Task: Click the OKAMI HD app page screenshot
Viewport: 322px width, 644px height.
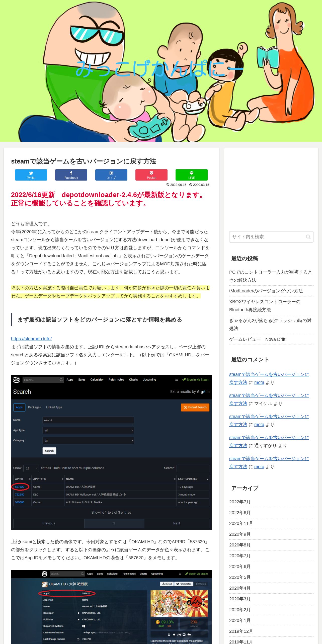Action: 111,607
